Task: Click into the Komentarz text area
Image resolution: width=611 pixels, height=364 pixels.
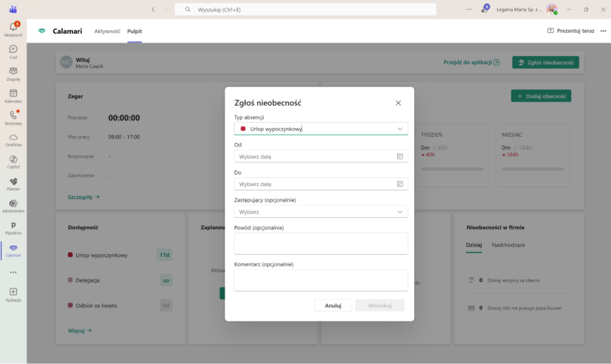Action: 321,280
